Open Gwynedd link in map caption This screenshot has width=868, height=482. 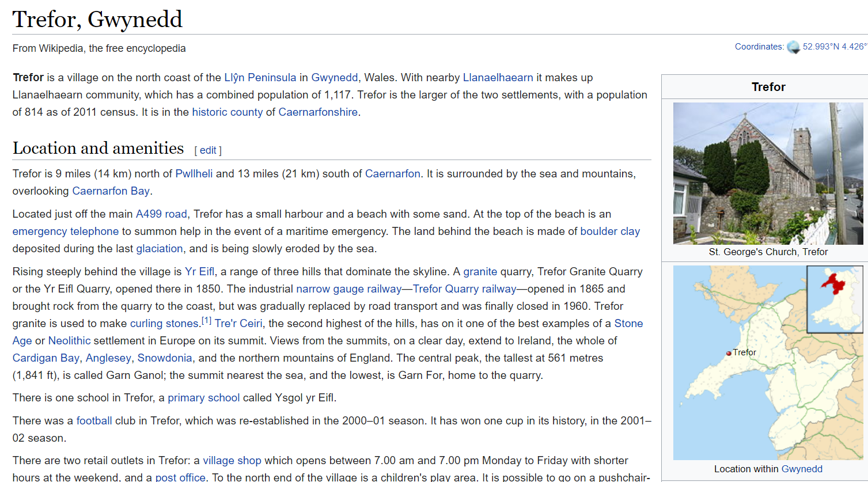802,469
